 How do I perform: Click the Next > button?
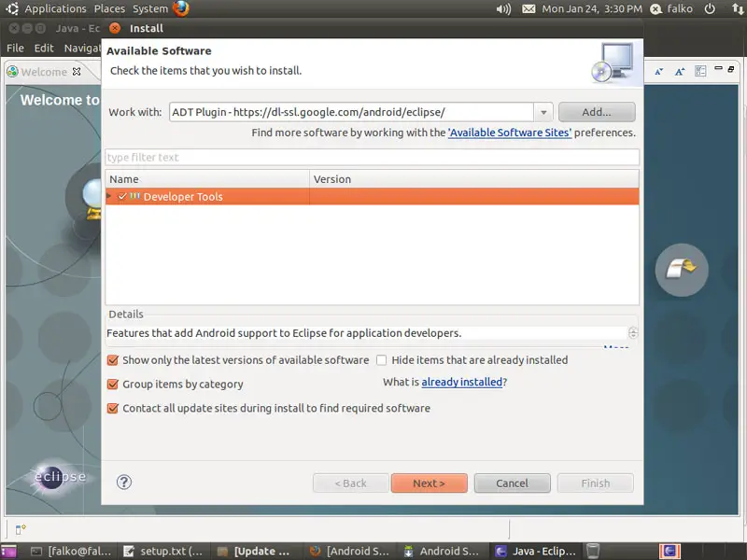429,483
